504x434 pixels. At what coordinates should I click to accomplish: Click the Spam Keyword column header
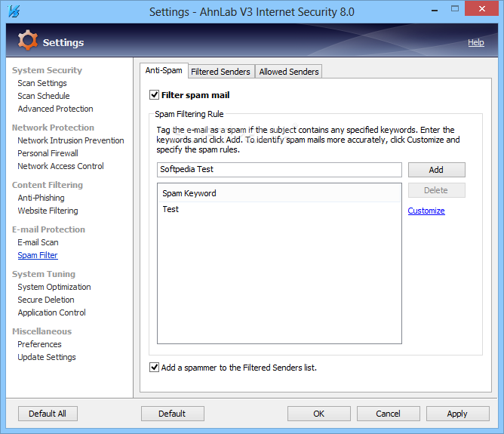[279, 193]
